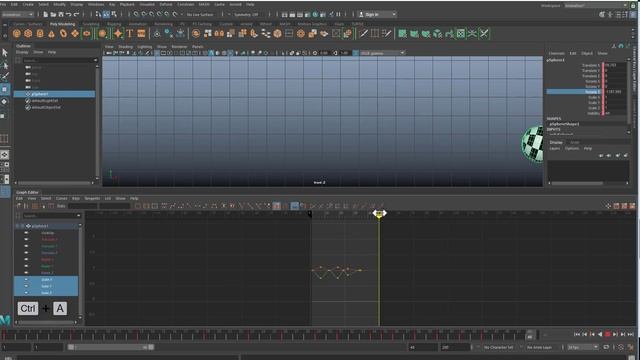
Task: Open the Windows main menu
Action: click(96, 4)
